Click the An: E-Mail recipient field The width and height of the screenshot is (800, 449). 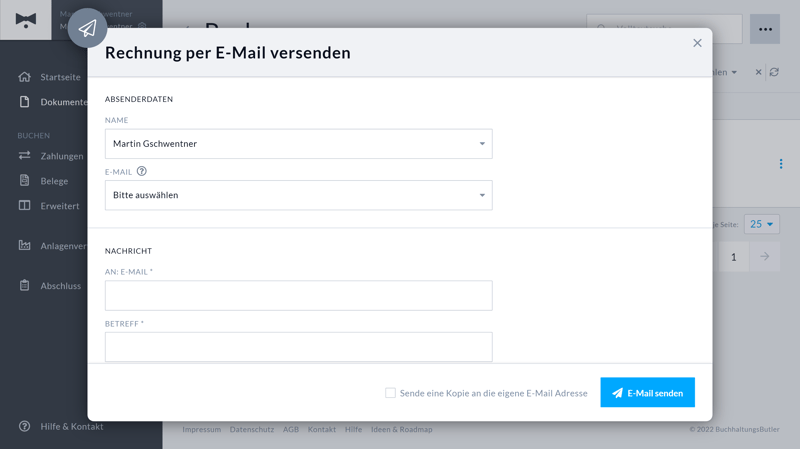[298, 295]
